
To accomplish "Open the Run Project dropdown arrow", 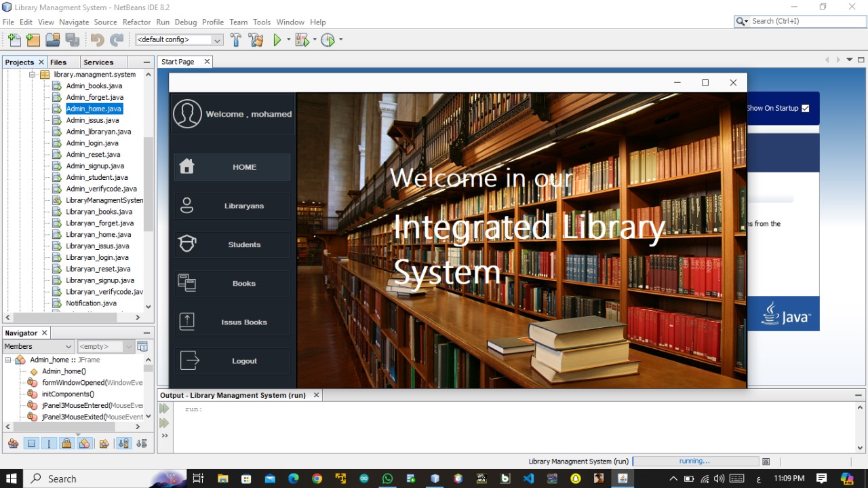I will click(x=289, y=40).
